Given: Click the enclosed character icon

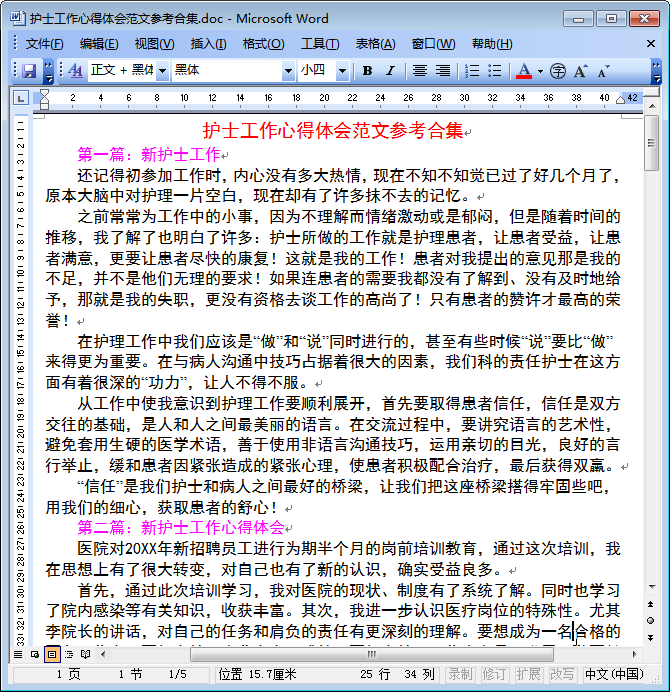Looking at the screenshot, I should [558, 71].
